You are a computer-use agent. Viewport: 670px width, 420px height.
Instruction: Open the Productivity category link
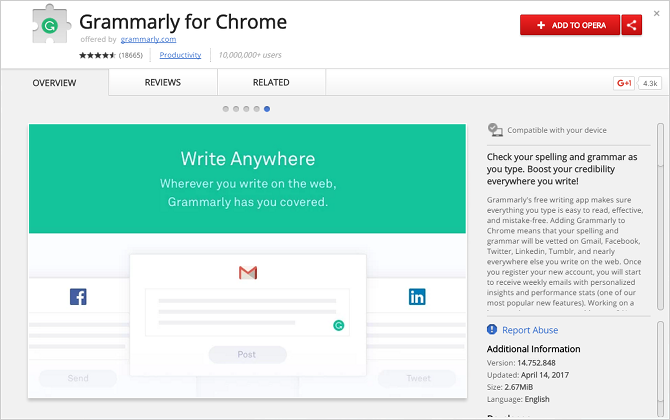point(180,55)
